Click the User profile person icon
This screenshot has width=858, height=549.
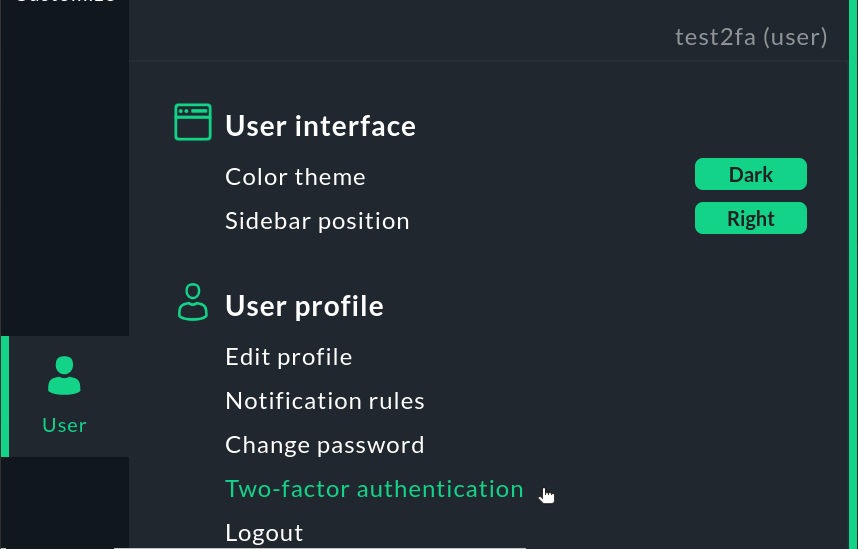click(193, 302)
